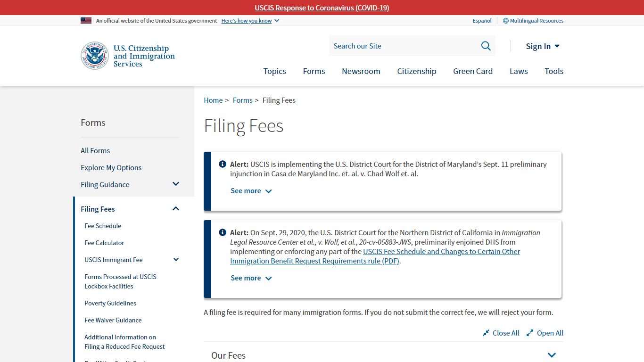644x362 pixels.
Task: Open Explore My Options sidebar link
Action: click(111, 167)
